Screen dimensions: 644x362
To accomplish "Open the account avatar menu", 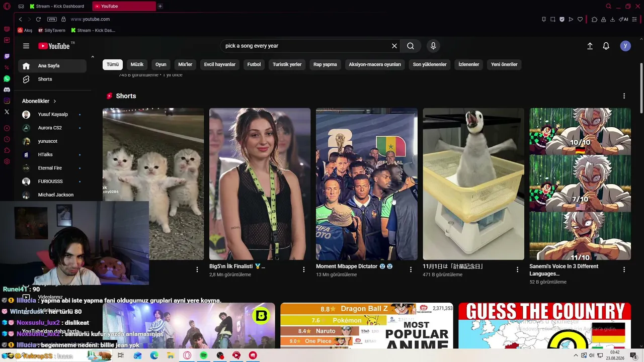I will point(625,46).
